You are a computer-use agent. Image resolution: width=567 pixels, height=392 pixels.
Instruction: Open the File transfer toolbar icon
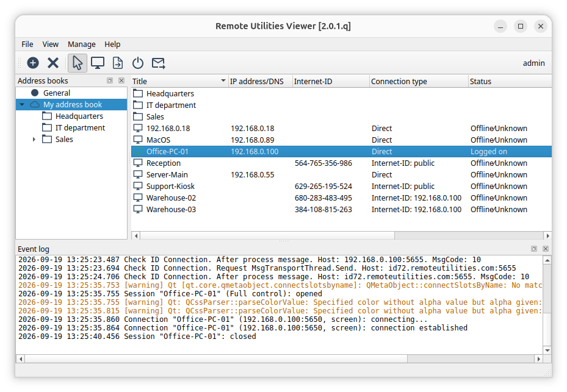click(118, 63)
